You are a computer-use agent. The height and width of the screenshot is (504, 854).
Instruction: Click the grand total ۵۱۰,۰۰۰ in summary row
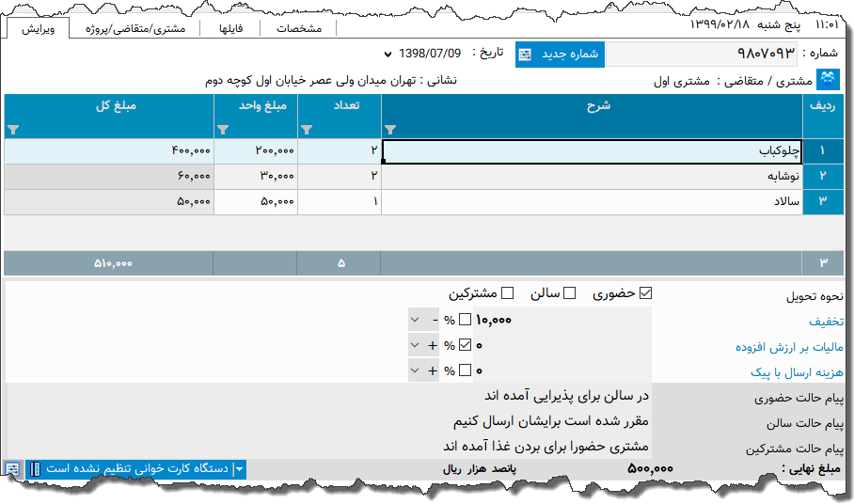point(113,263)
